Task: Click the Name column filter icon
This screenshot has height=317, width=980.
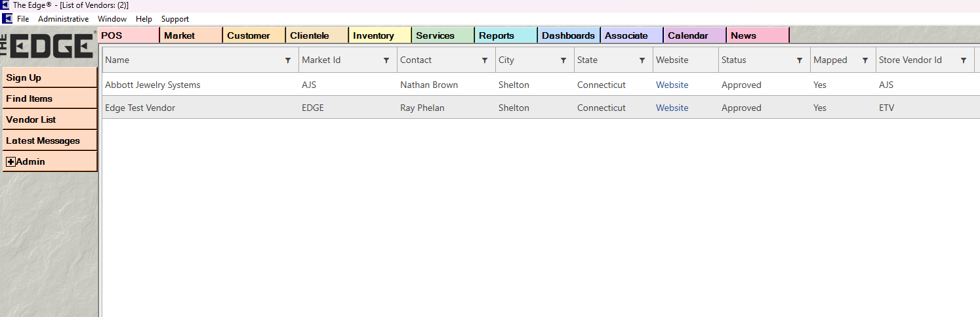Action: (288, 60)
